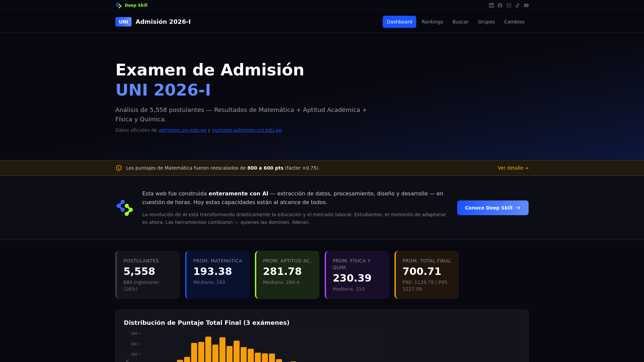This screenshot has width=644, height=362.
Task: Open the admision.uni.edu.pe link
Action: [182, 130]
